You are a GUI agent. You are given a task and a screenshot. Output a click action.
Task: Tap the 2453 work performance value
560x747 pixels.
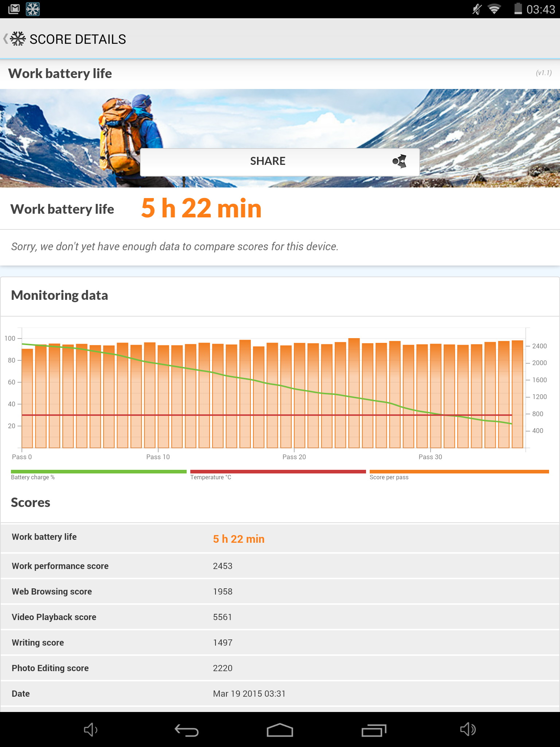coord(222,566)
